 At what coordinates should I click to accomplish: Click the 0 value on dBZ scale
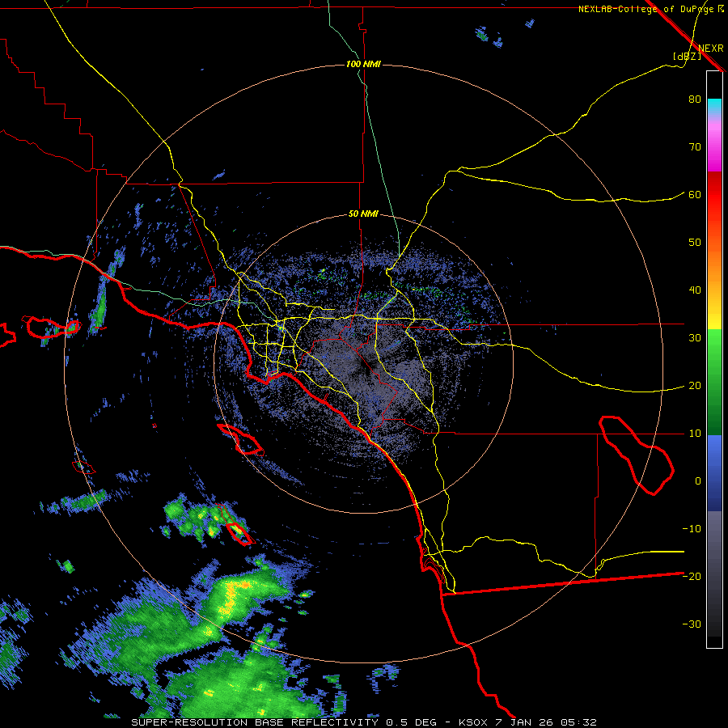pos(698,481)
